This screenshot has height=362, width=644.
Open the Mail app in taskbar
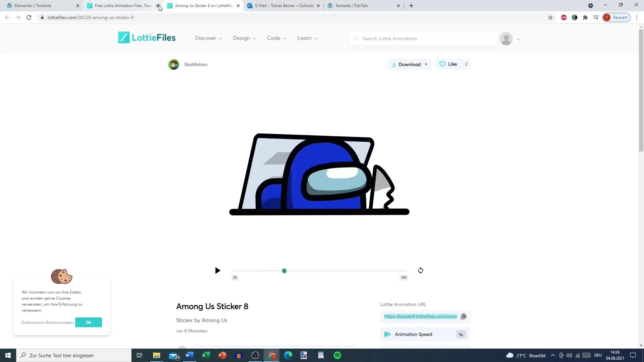click(174, 356)
